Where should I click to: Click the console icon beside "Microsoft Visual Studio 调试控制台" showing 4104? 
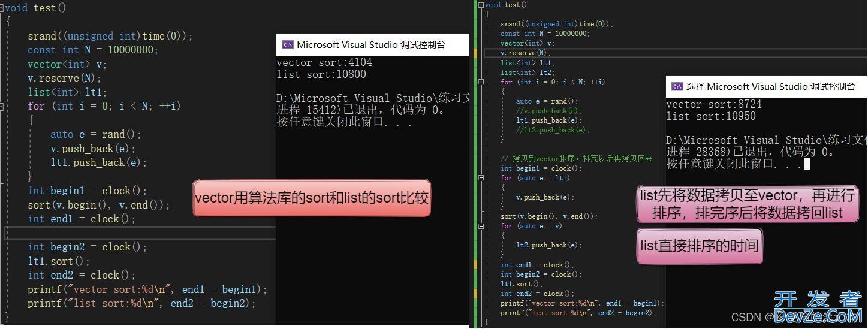pos(288,44)
